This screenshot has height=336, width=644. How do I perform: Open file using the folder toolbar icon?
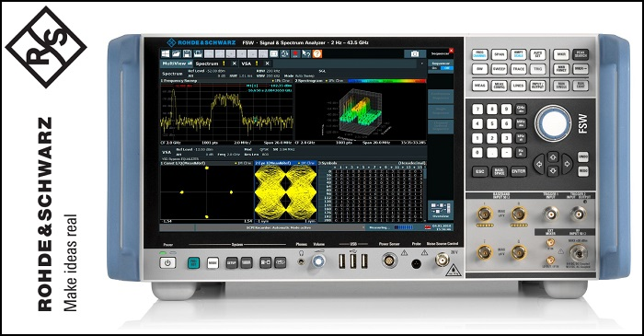point(177,53)
